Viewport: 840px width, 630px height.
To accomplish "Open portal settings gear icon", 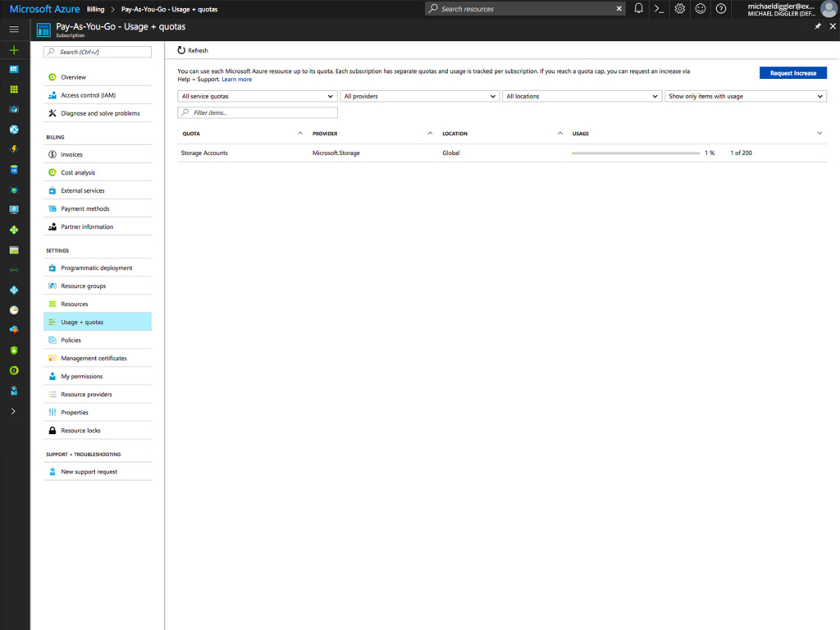I will tap(679, 8).
